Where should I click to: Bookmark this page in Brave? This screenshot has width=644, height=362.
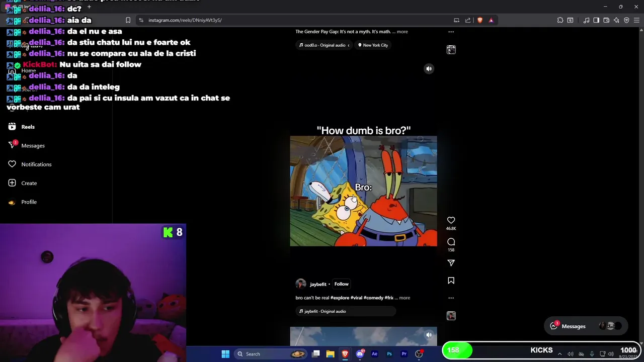tap(128, 20)
